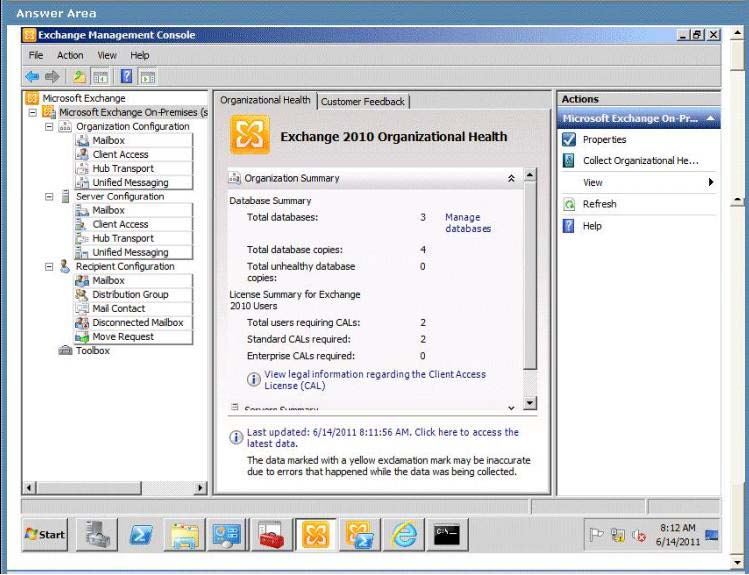This screenshot has height=575, width=749.
Task: Toggle the action pane toolbar icon
Action: (147, 76)
